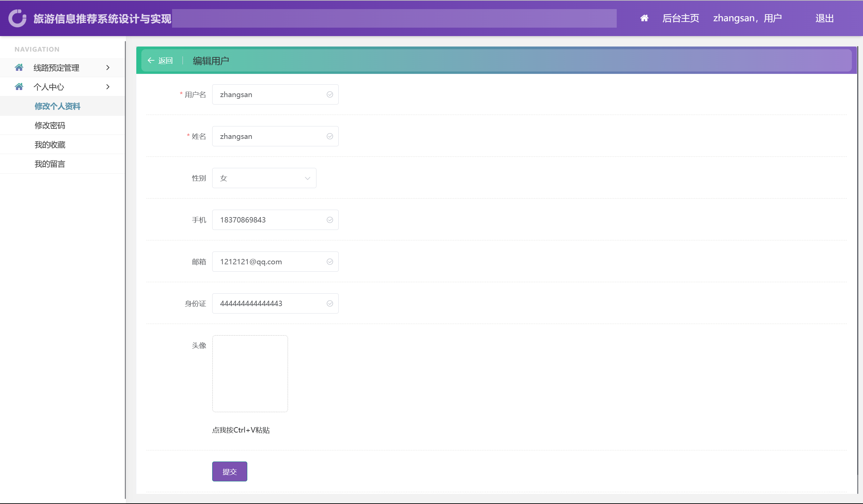Select 修改个人资料 in the sidebar
The image size is (863, 504).
click(x=62, y=106)
